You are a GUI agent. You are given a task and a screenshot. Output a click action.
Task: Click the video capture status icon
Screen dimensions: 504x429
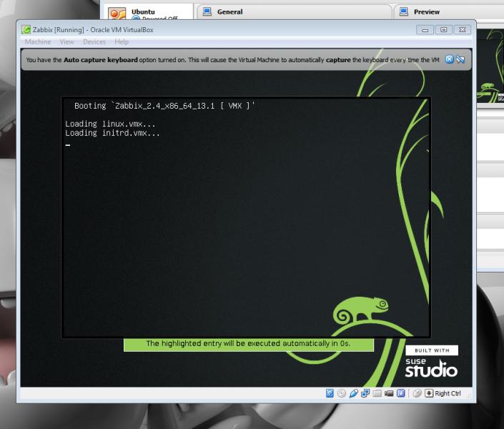(x=389, y=393)
